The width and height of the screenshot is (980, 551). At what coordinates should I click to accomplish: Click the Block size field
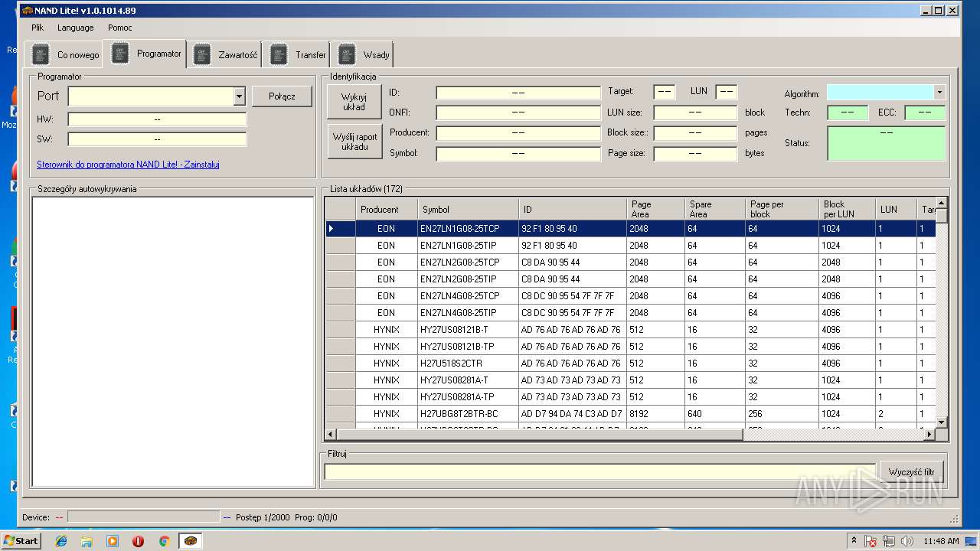[695, 133]
